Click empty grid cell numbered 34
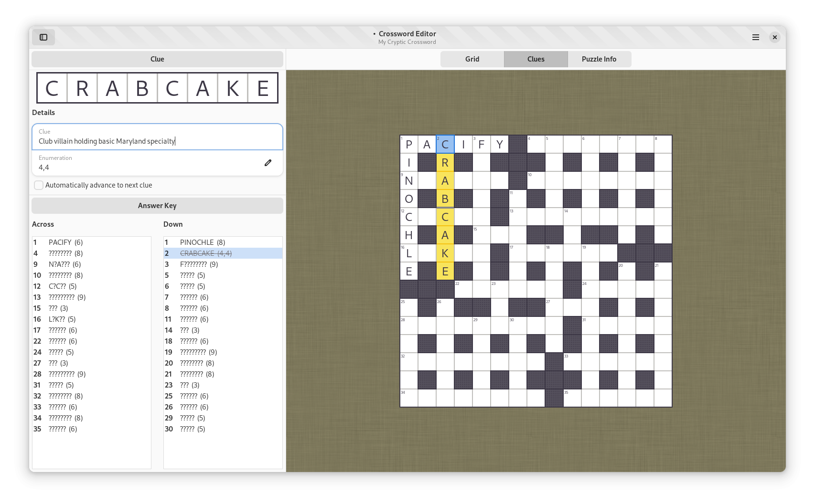This screenshot has height=504, width=815. pyautogui.click(x=409, y=399)
